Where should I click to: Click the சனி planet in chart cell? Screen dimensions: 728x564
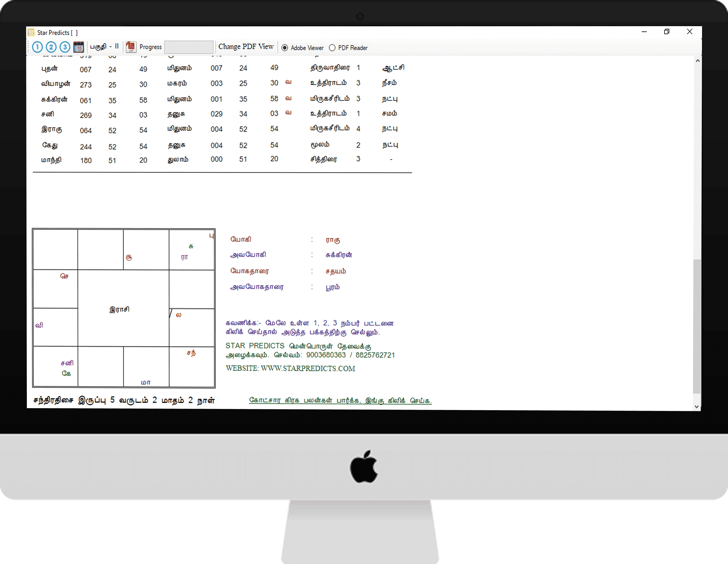click(x=67, y=363)
